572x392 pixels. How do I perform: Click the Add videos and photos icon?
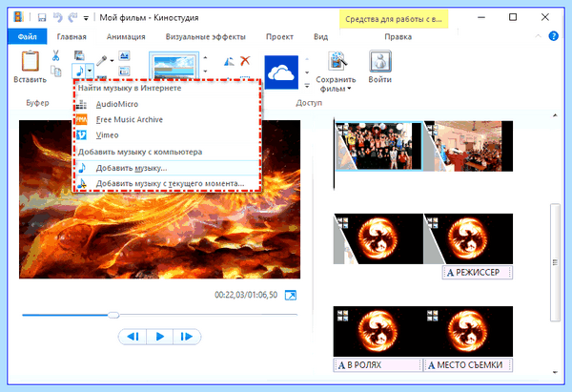79,55
